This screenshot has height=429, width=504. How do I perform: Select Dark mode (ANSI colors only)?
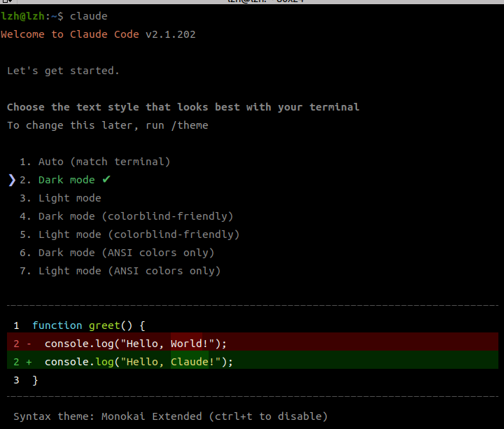click(117, 253)
